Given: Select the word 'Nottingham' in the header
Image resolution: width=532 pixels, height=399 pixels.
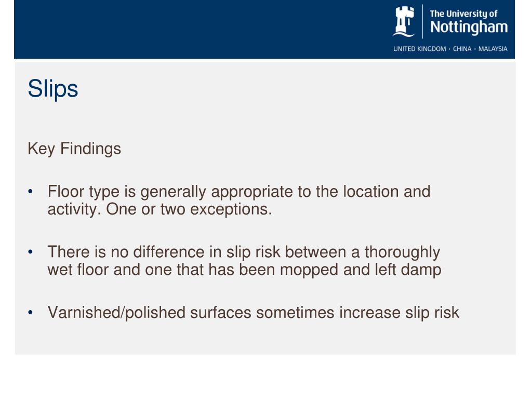Looking at the screenshot, I should pyautogui.click(x=469, y=27).
